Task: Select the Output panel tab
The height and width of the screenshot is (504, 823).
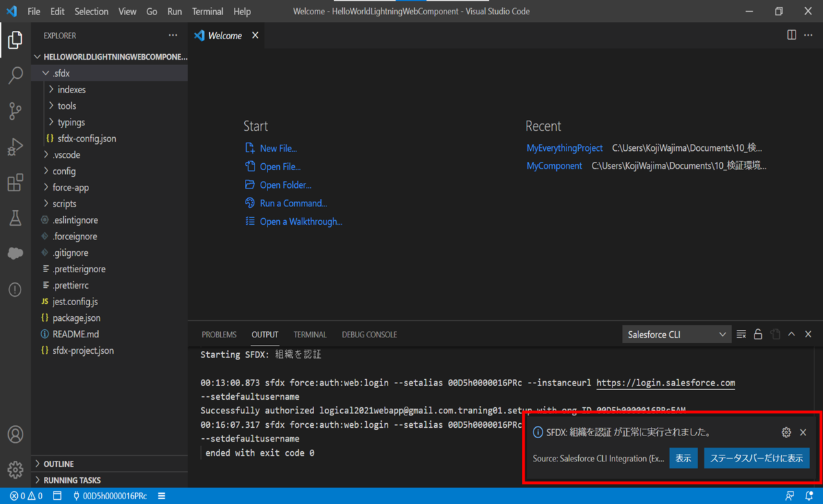Action: click(265, 335)
